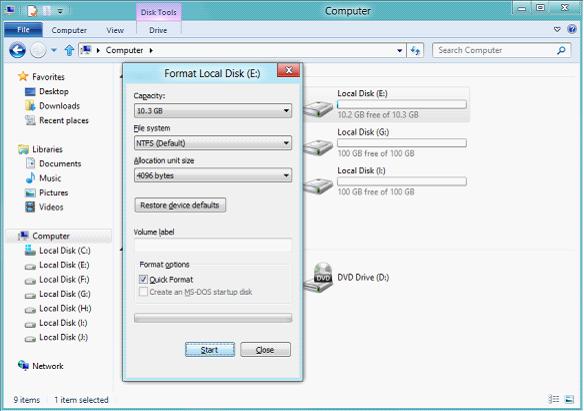The height and width of the screenshot is (411, 584).
Task: Click the Back navigation arrow
Action: [x=17, y=50]
